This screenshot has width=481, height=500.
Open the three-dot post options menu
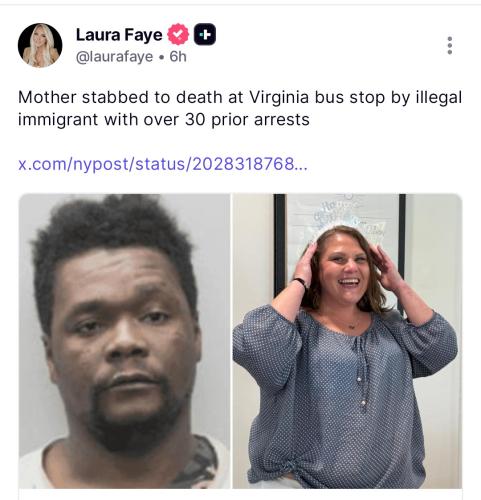point(450,46)
